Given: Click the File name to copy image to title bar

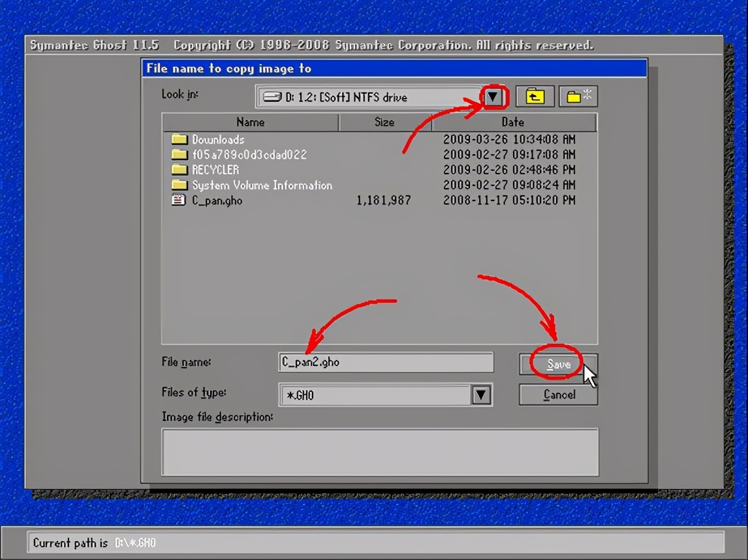Looking at the screenshot, I should tap(394, 69).
